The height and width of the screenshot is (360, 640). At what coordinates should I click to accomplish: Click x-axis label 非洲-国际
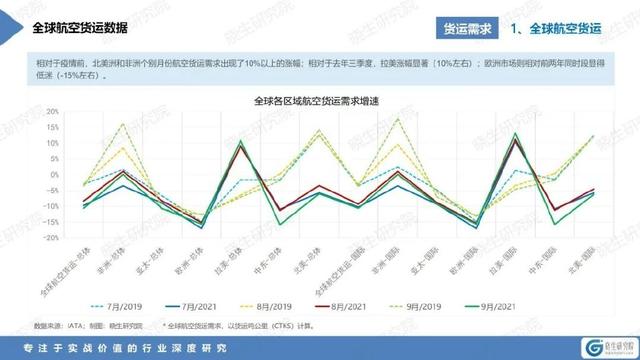(386, 260)
